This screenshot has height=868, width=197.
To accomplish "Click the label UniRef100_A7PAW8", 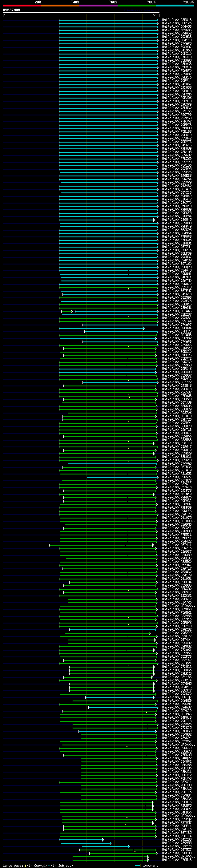I will (177, 396).
